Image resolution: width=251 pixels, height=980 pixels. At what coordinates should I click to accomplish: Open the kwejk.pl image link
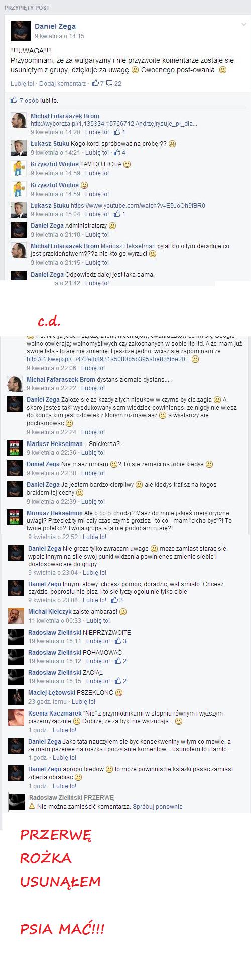pos(108,360)
